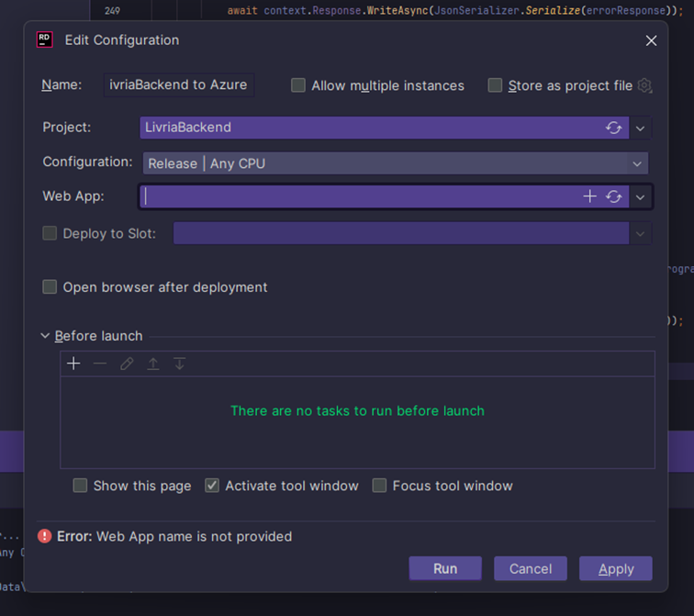
Task: Enable Allow multiple instances checkbox
Action: 297,85
